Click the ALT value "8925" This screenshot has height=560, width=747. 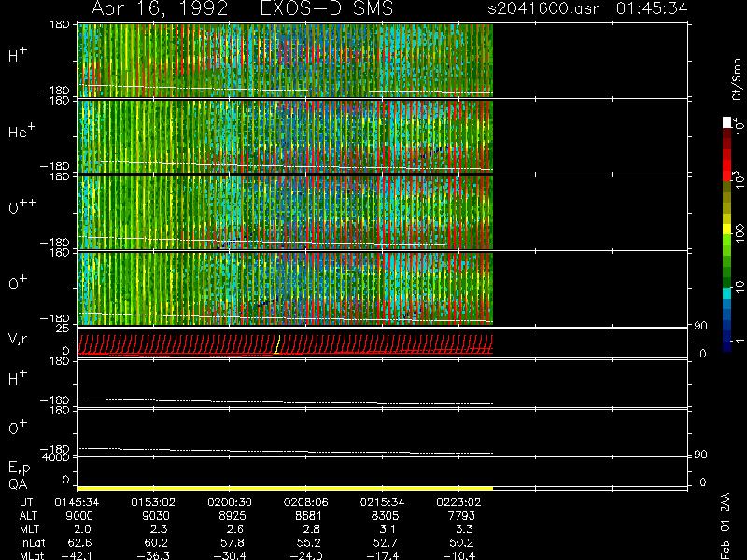coord(232,516)
